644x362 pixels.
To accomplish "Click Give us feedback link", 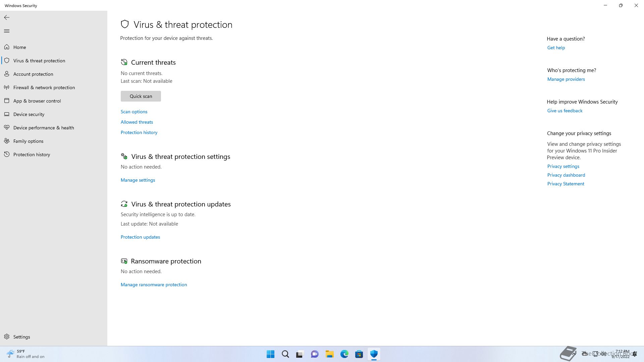I will point(565,111).
